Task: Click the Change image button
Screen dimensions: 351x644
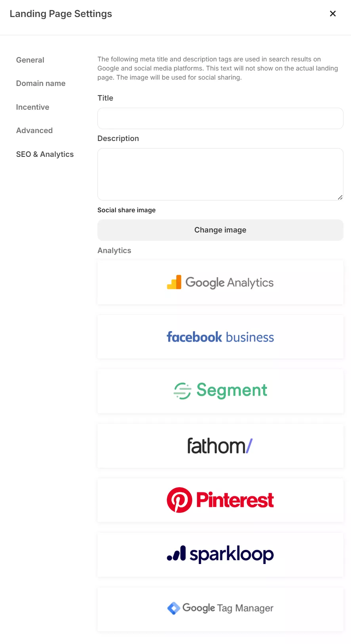Action: coord(220,230)
